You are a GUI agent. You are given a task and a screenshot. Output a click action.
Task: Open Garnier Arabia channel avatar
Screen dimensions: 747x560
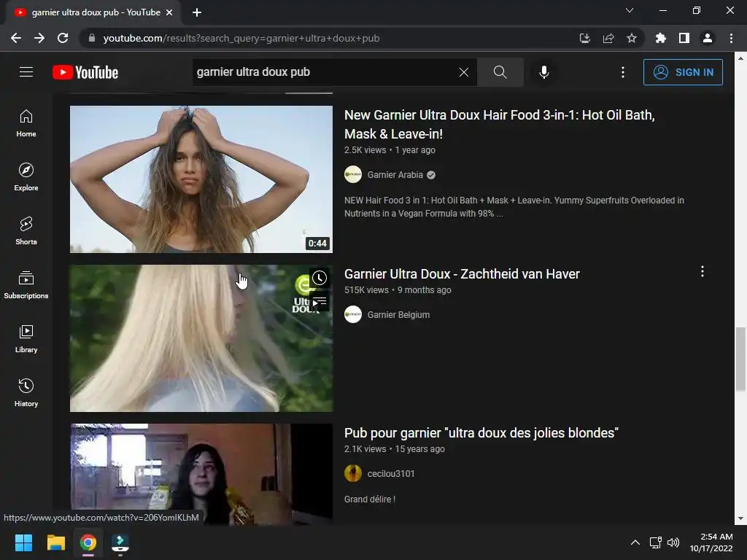353,175
